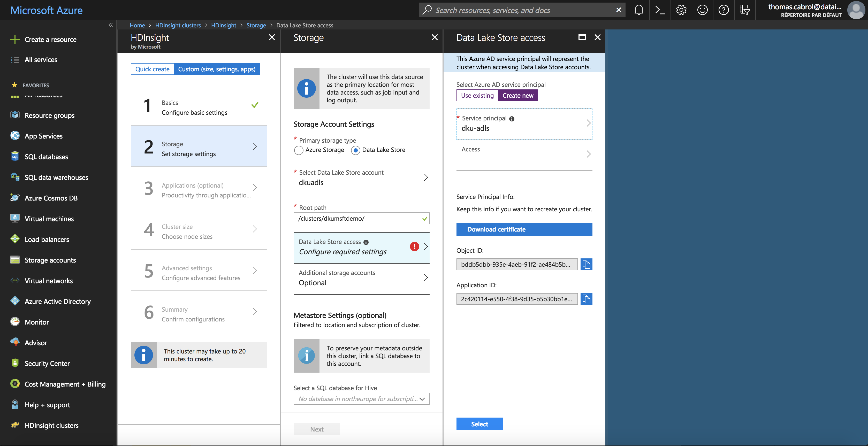Screen dimensions: 868x446
Task: Click the Virtual machines monitor icon
Action: pos(15,218)
